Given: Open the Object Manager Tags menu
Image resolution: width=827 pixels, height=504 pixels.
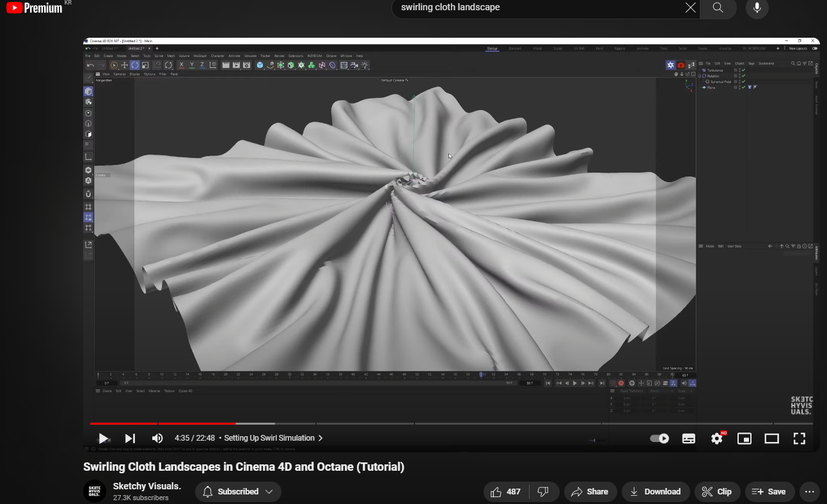Looking at the screenshot, I should point(751,63).
